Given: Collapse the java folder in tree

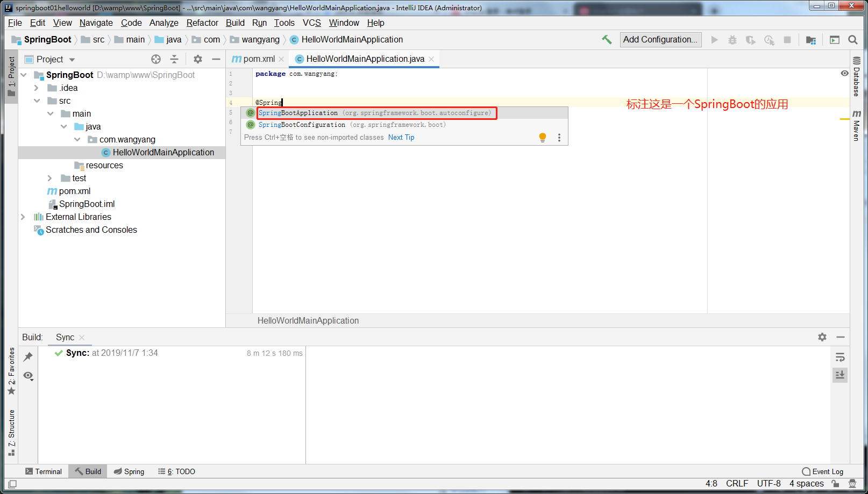Looking at the screenshot, I should coord(63,126).
